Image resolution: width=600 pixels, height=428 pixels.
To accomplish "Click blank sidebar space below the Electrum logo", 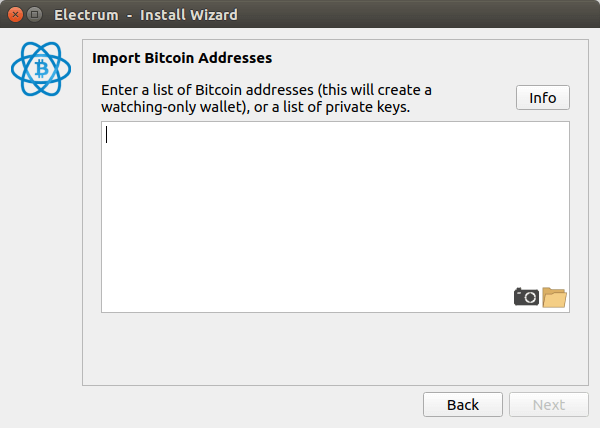I will coord(41,250).
